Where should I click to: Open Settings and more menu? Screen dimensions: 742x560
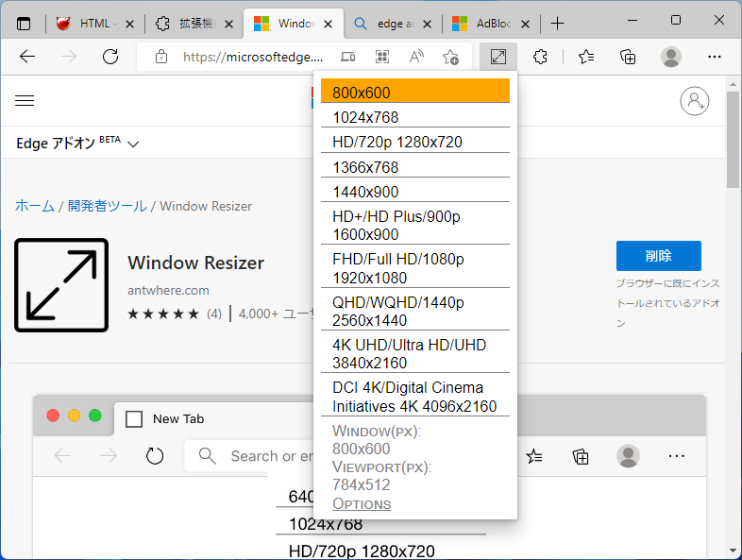[x=714, y=57]
